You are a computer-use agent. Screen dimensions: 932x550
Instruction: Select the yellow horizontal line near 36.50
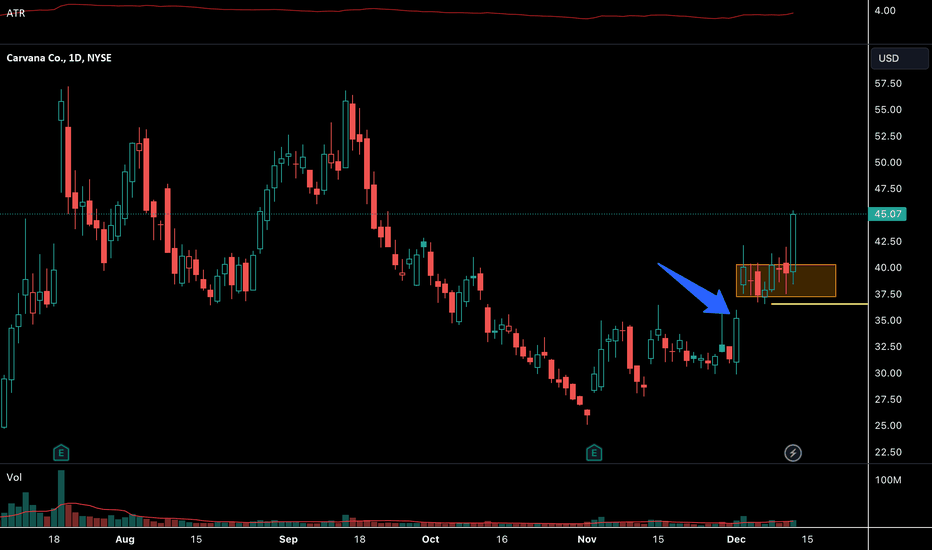point(820,304)
